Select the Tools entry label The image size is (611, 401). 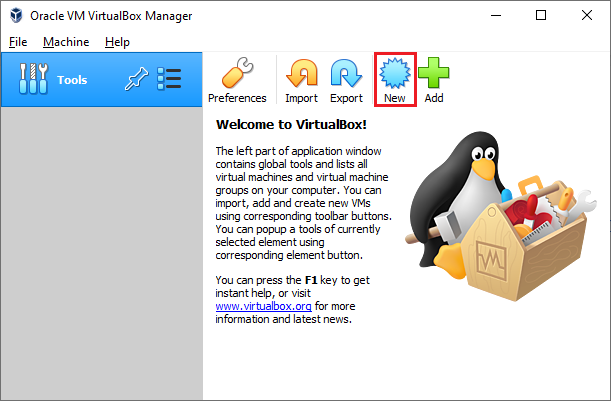pyautogui.click(x=72, y=80)
